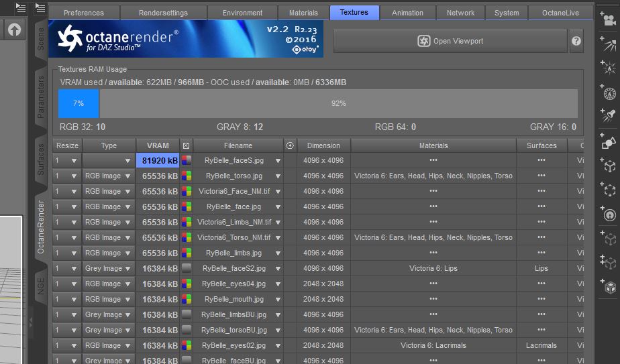Add a new linear point light (circled flame icon)
The image size is (620, 364).
pos(608,93)
